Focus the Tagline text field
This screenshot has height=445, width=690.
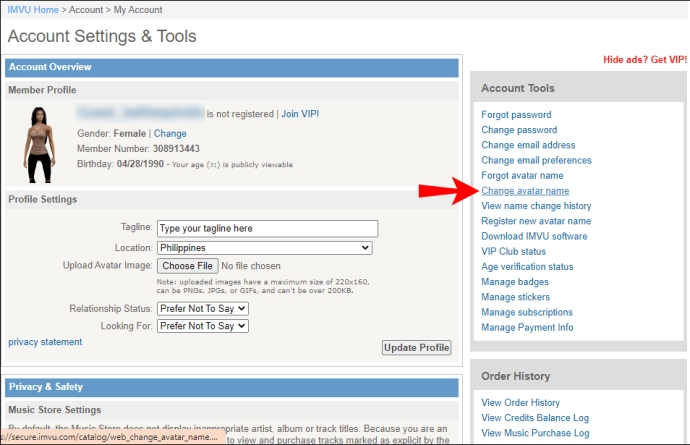268,228
